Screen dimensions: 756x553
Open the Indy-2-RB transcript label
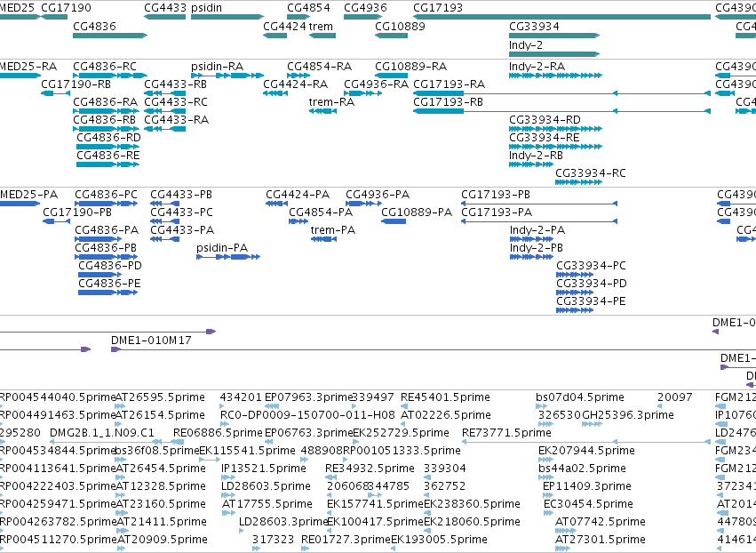[536, 156]
